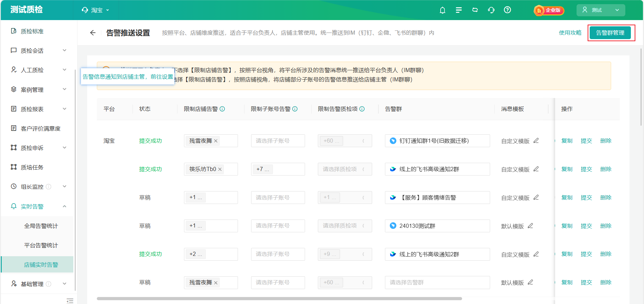Expand 质检会话 menu
Screen dimensions: 644x304
point(64,51)
